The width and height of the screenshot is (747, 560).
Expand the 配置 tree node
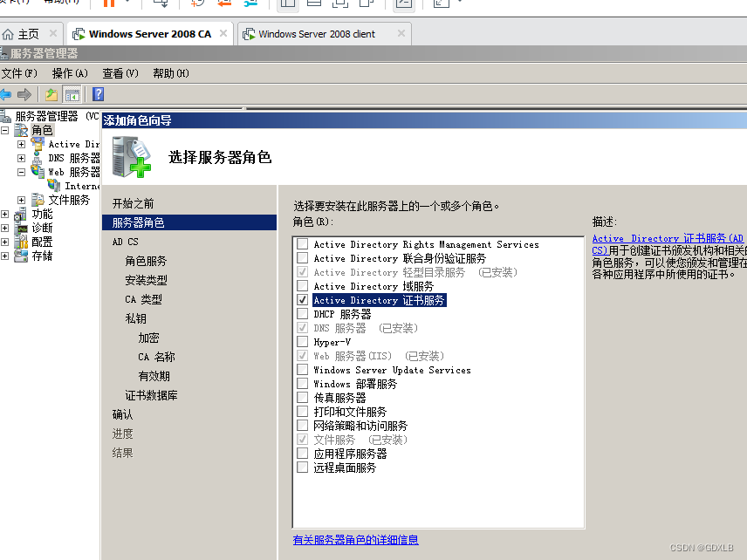[x=4, y=242]
